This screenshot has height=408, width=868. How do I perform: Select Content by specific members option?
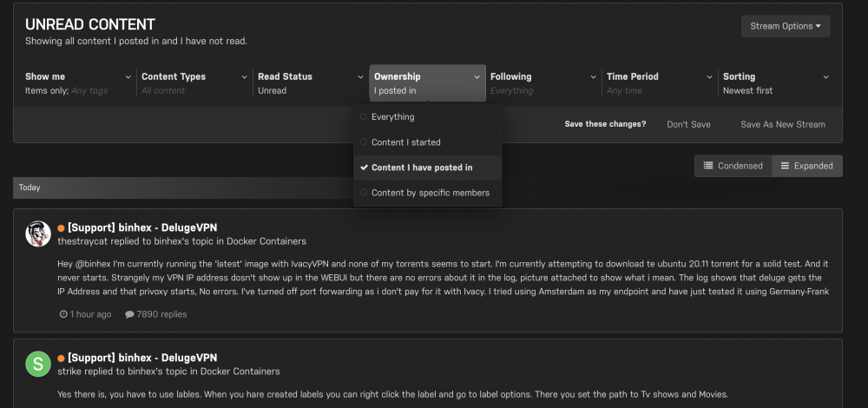point(428,193)
